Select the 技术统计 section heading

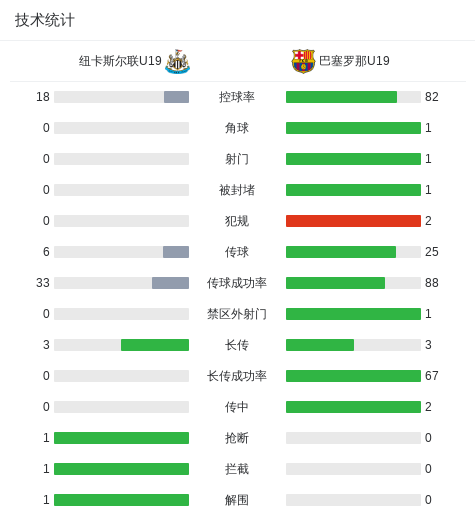pyautogui.click(x=45, y=20)
